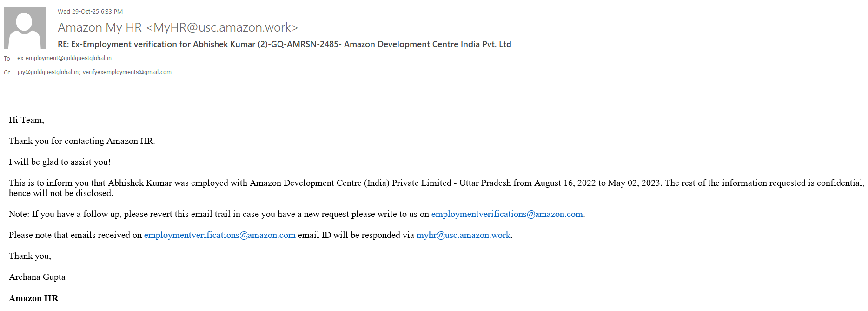Screen dimensions: 868x311
Task: Click the received date "Wed 29-Oct-25 6:33 PM"
Action: click(x=90, y=12)
